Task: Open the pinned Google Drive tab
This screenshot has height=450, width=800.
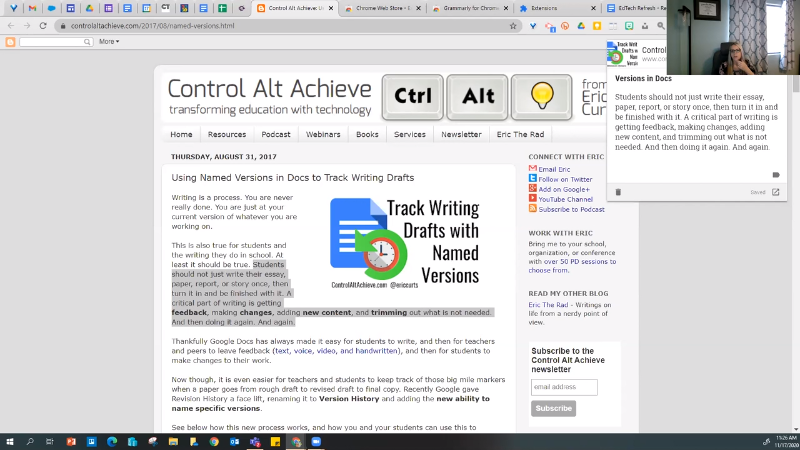Action: pos(89,8)
